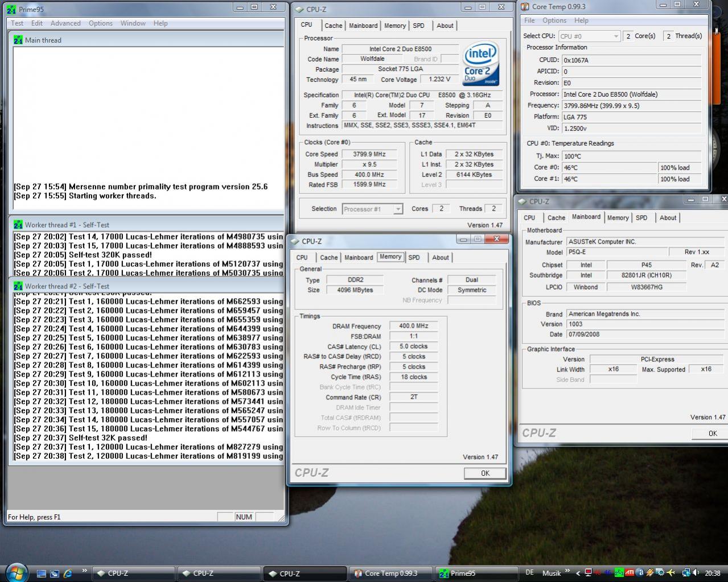The height and width of the screenshot is (582, 728).
Task: Open Advanced menu in Prime95
Action: 65,23
